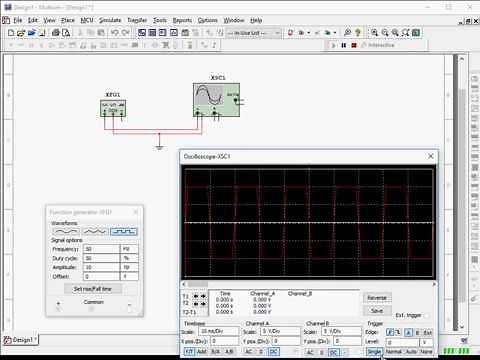This screenshot has height=360, width=480.
Task: Open file folder icon in toolbar
Action: point(21,33)
